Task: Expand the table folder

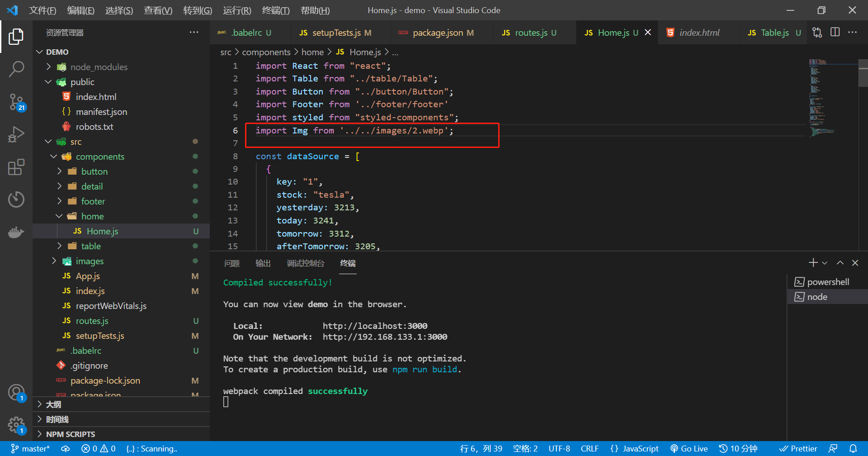Action: pos(59,246)
